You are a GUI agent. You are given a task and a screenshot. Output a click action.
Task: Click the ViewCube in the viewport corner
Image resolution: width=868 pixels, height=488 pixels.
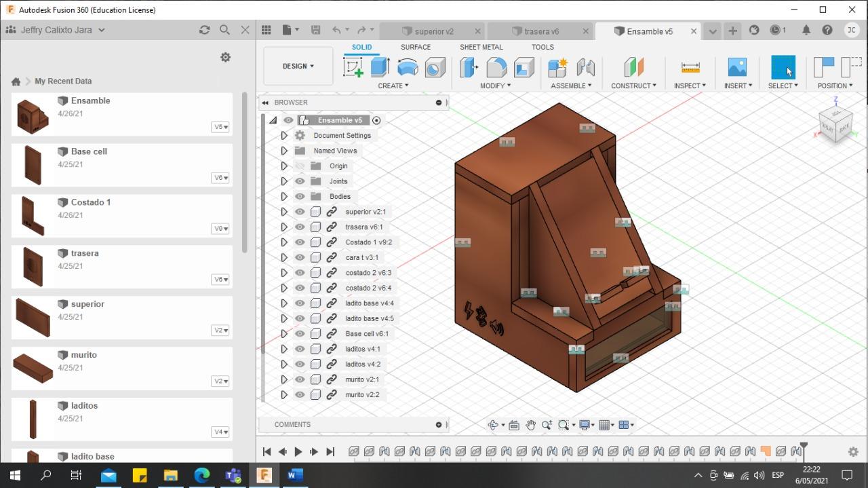(x=835, y=126)
